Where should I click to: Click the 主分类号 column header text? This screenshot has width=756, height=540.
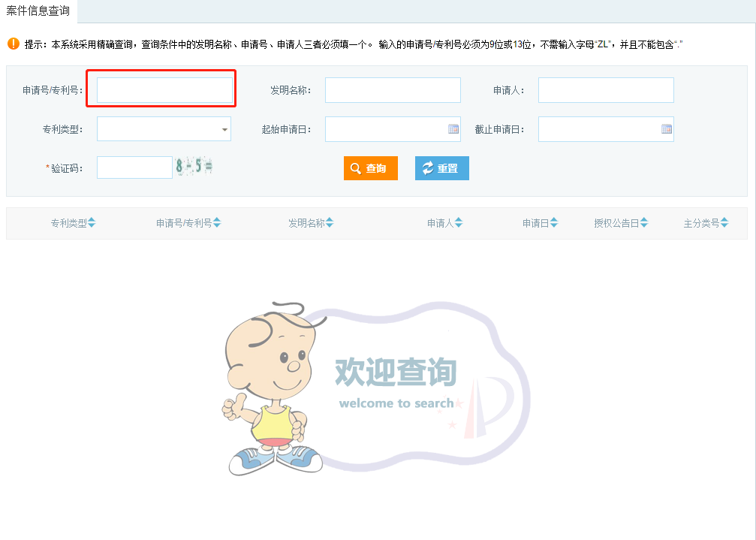click(701, 223)
